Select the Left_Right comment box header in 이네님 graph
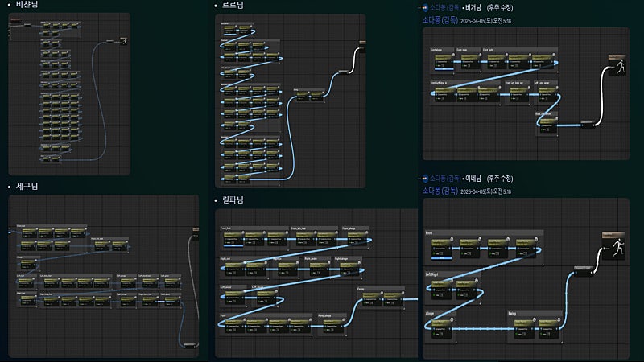The width and height of the screenshot is (644, 362). coord(453,274)
